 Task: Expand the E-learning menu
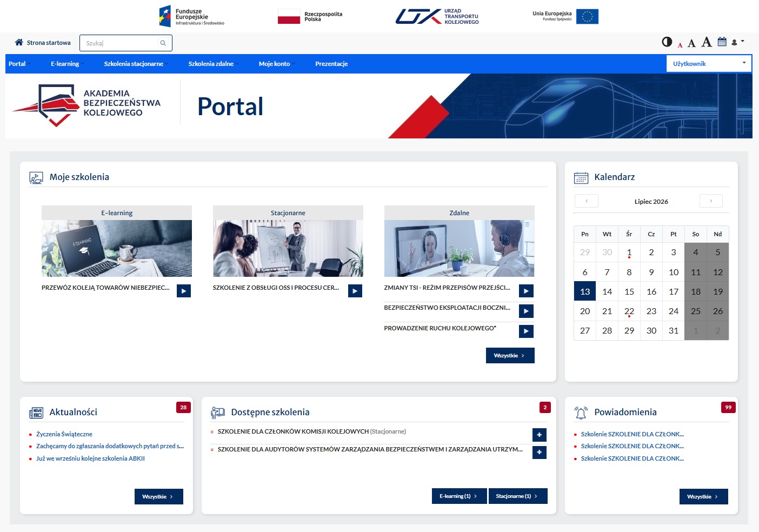point(66,64)
